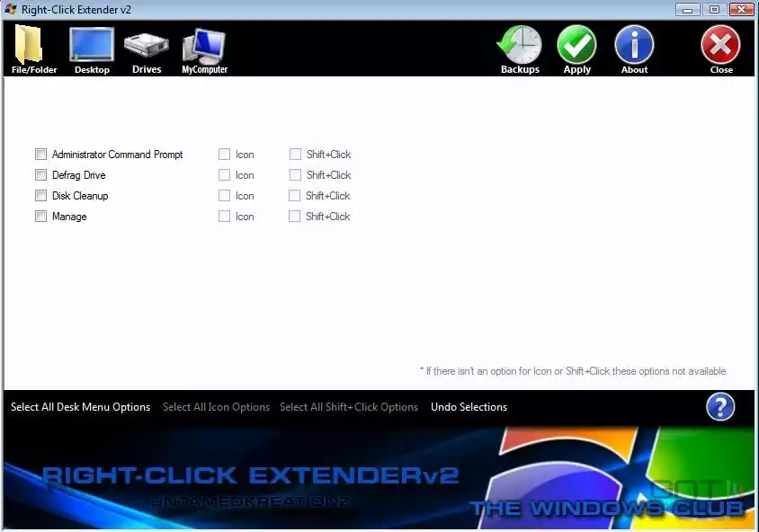Minimize the Right-Click Extender window
The width and height of the screenshot is (759, 532).
tap(687, 9)
